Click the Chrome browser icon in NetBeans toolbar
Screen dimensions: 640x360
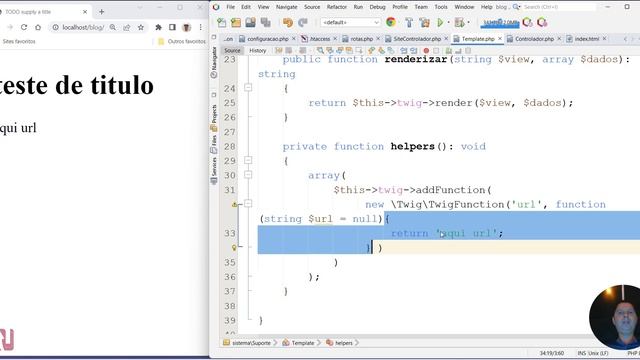tap(391, 22)
